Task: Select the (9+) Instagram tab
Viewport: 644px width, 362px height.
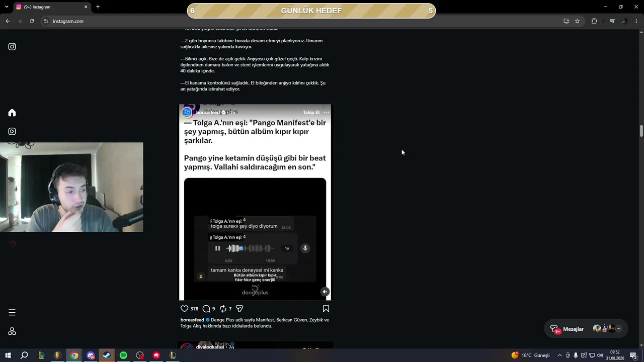Action: [52, 7]
